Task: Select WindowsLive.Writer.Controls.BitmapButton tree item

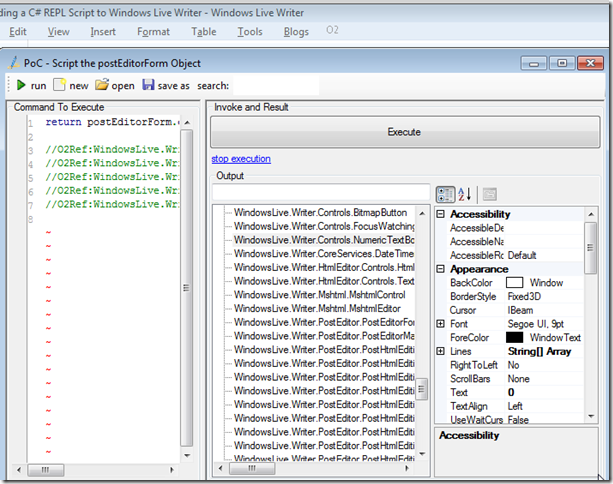Action: tap(320, 213)
